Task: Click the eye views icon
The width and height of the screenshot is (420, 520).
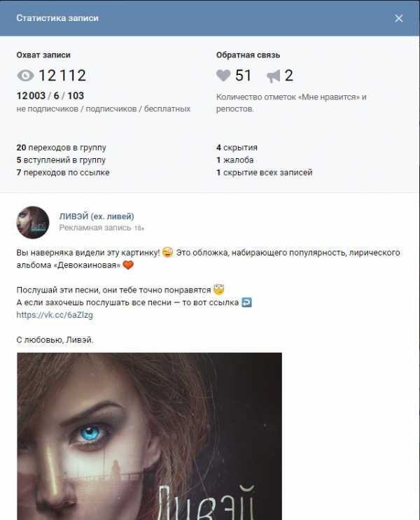Action: click(25, 76)
